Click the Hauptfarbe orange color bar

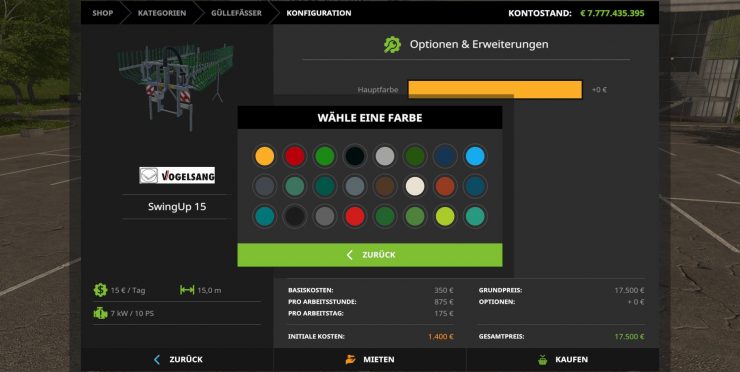point(495,90)
